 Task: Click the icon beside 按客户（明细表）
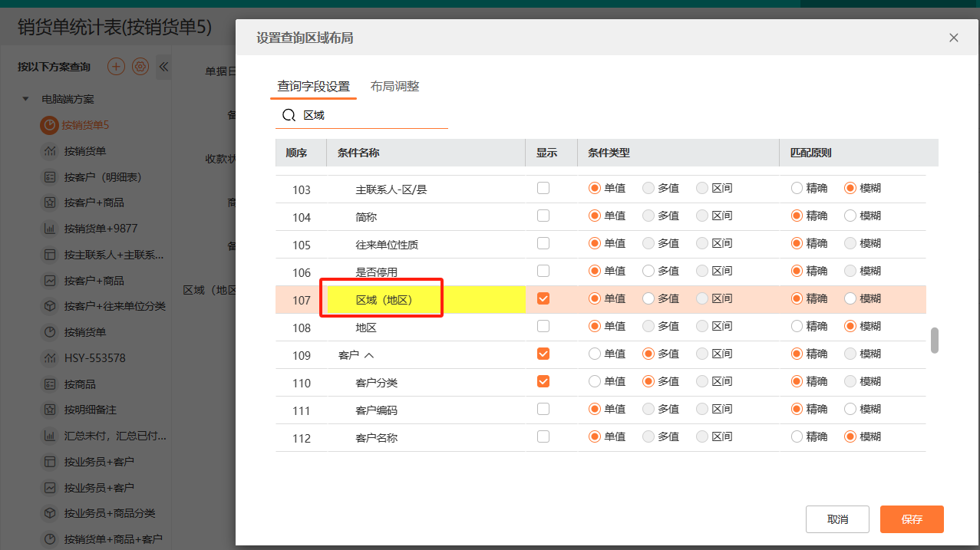50,177
